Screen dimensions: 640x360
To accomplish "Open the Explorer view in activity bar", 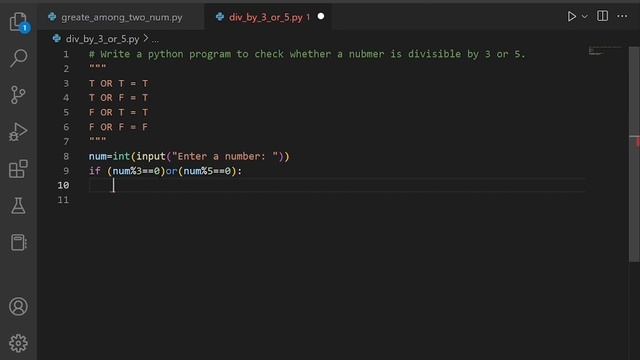I will 18,22.
